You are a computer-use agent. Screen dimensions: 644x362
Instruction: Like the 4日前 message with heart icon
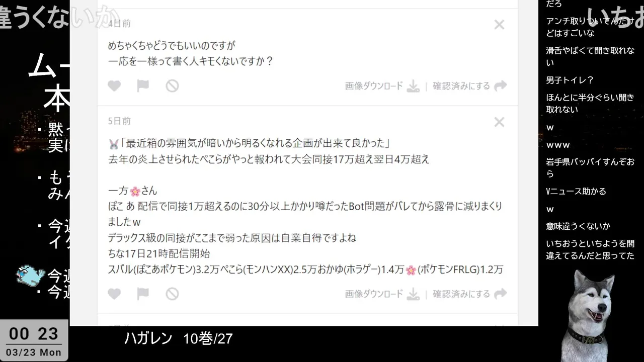tap(114, 86)
